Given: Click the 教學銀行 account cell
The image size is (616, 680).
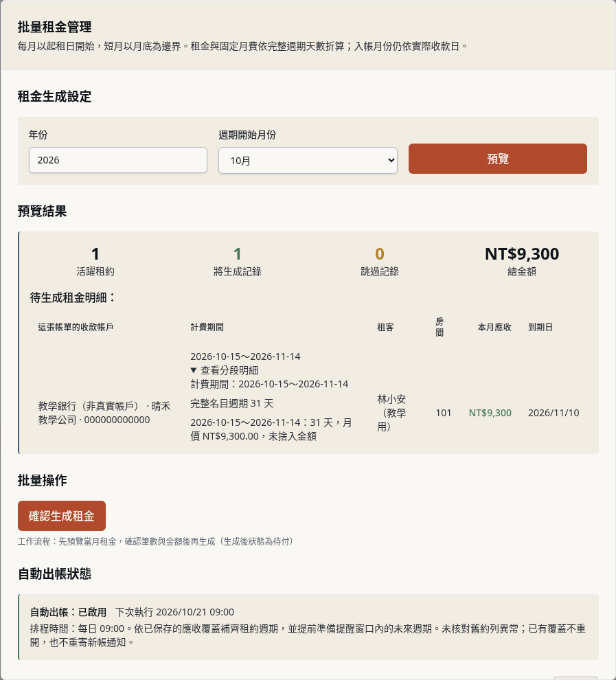Looking at the screenshot, I should point(104,413).
